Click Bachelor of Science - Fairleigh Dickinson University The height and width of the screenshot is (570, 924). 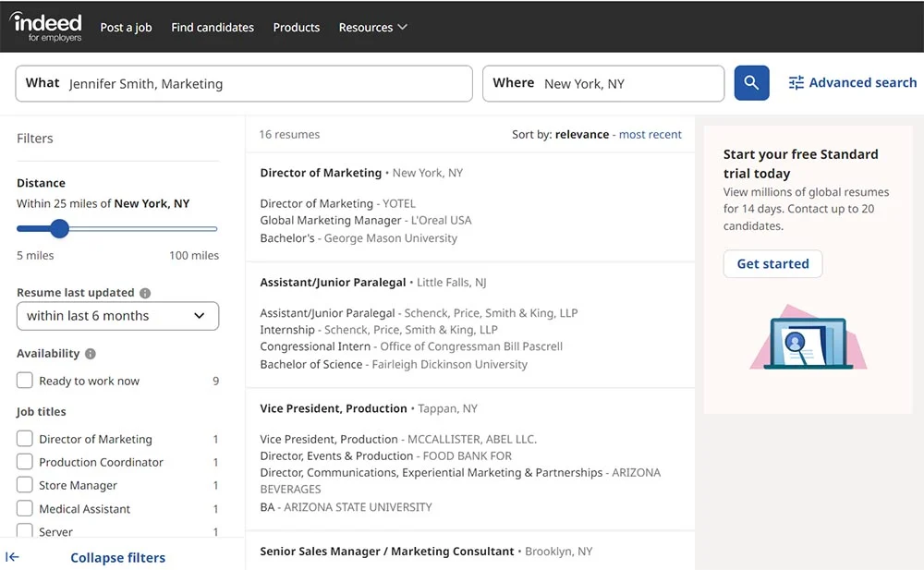394,364
